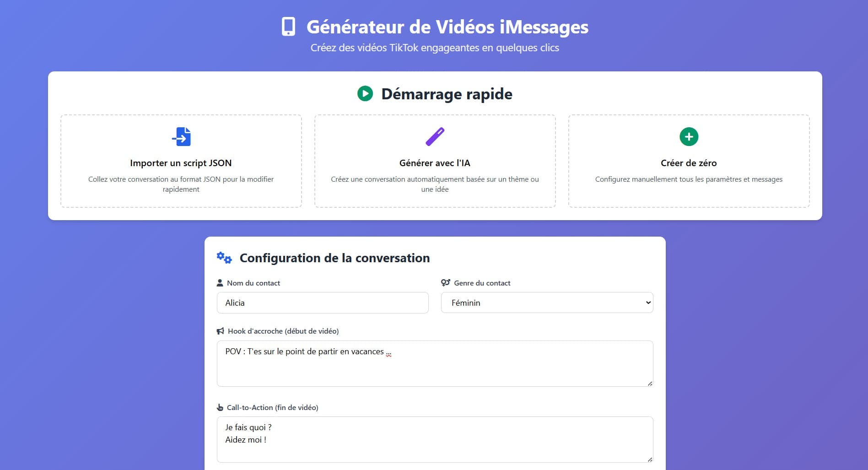Click the description Collez votre conversation au format JSON
Screen dimensions: 868x470
coord(181,184)
